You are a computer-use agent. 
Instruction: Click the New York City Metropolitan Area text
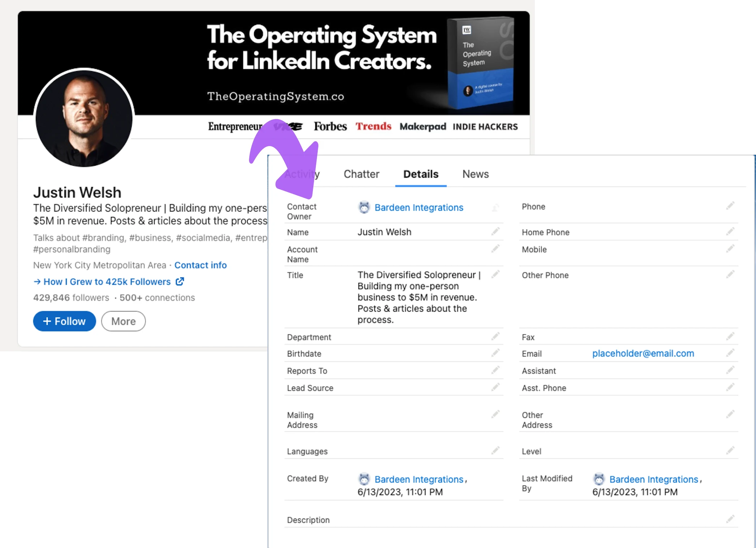click(100, 265)
